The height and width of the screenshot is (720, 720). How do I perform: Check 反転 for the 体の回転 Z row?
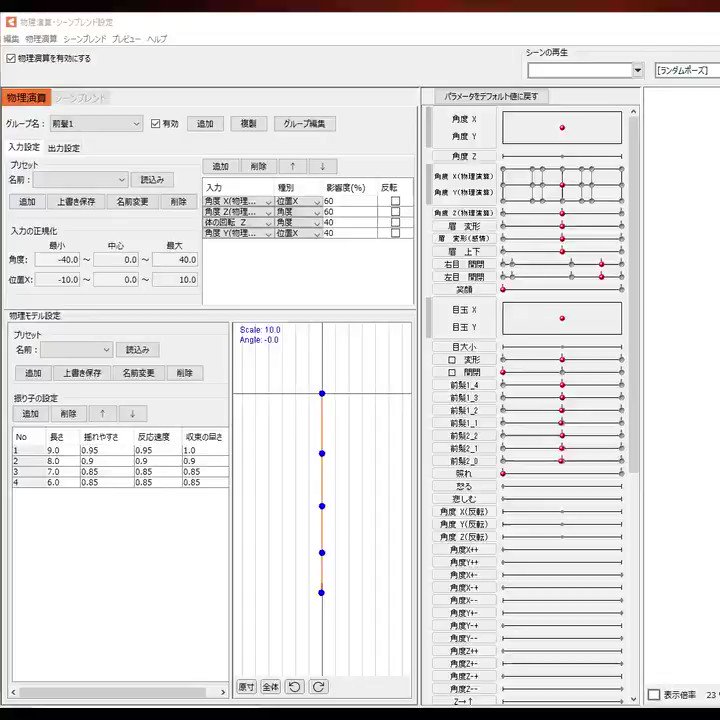(395, 222)
